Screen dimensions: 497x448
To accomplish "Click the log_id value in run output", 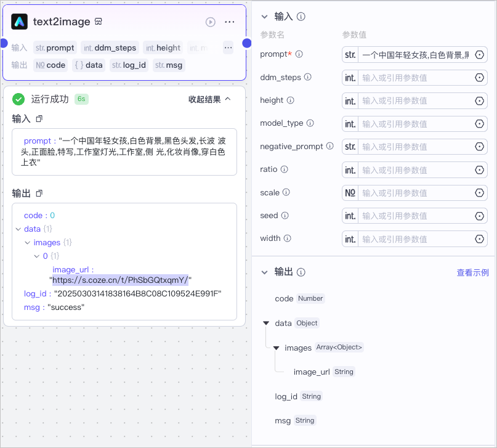I will [x=137, y=293].
